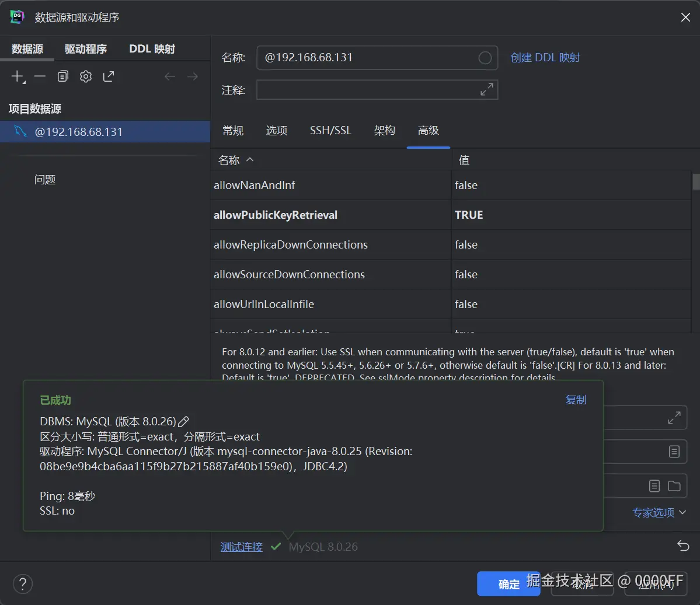Go forward with the right arrow icon
The width and height of the screenshot is (700, 605).
point(193,76)
